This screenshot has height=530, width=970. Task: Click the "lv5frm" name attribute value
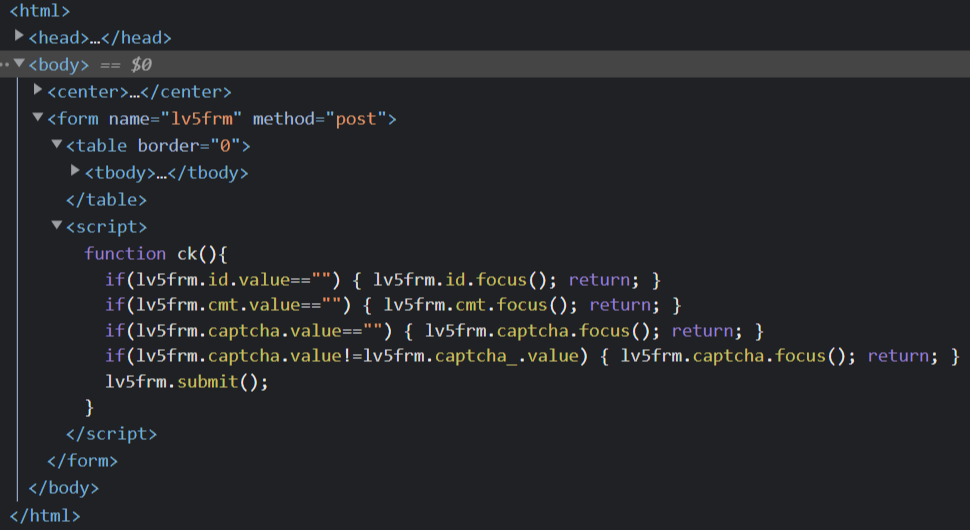[201, 119]
